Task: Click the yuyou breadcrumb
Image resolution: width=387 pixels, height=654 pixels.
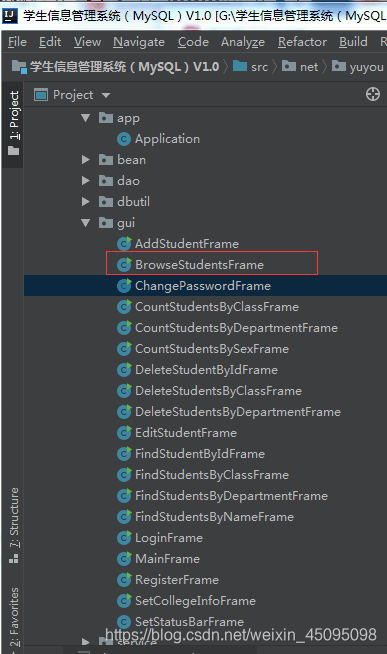Action: 358,66
